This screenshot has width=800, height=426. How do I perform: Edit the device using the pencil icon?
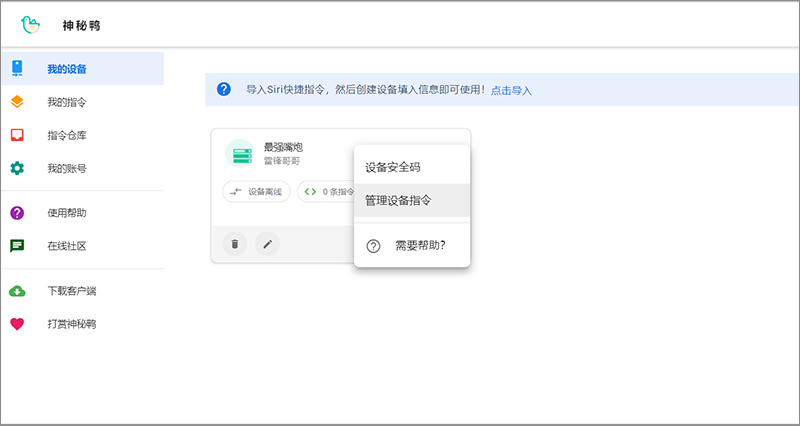tap(267, 244)
